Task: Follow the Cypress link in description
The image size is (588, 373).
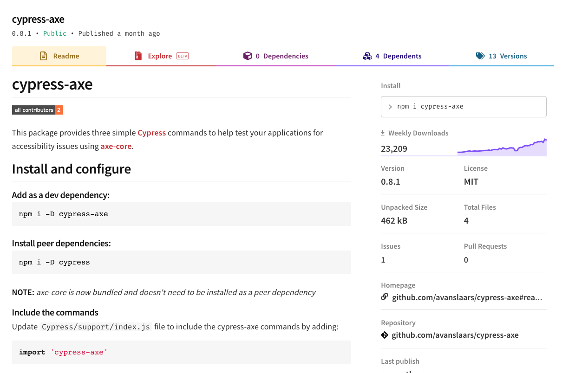Action: [x=152, y=133]
